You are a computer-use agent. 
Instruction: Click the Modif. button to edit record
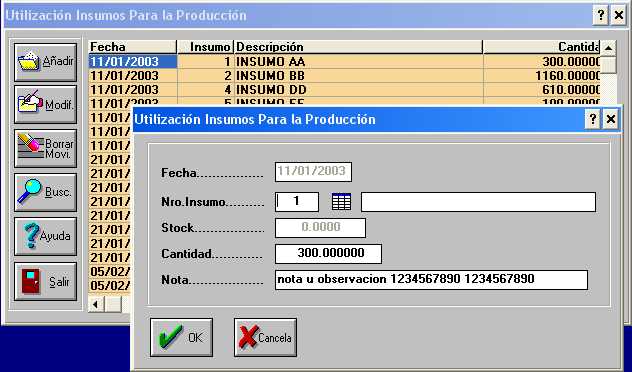point(46,105)
